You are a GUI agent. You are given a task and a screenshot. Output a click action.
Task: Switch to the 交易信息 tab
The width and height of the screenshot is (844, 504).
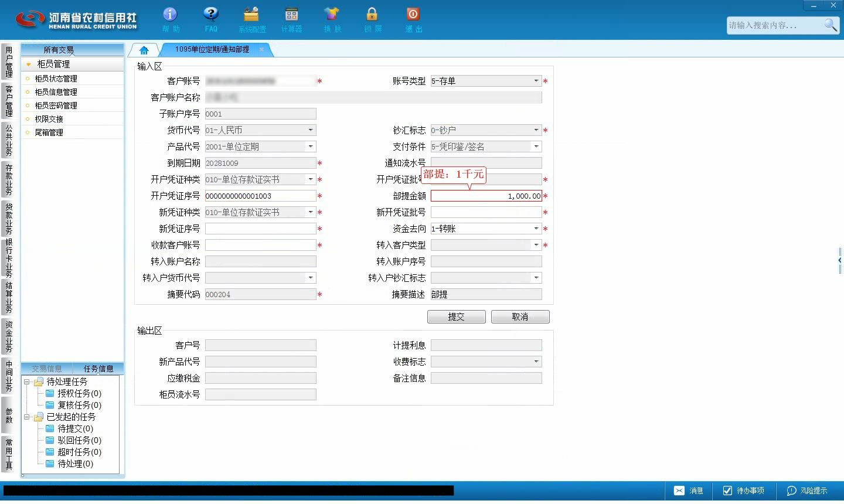tap(47, 369)
